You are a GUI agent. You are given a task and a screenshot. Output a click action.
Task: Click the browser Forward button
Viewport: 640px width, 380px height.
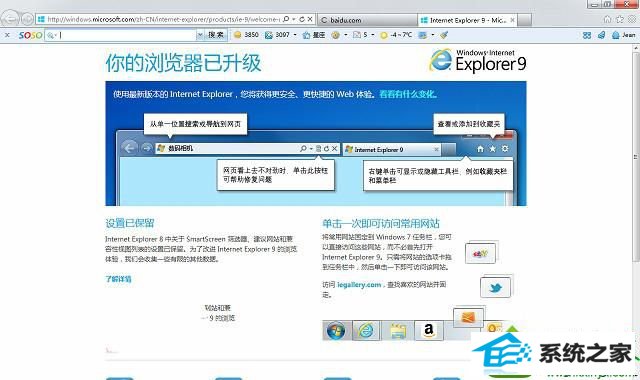pyautogui.click(x=27, y=19)
